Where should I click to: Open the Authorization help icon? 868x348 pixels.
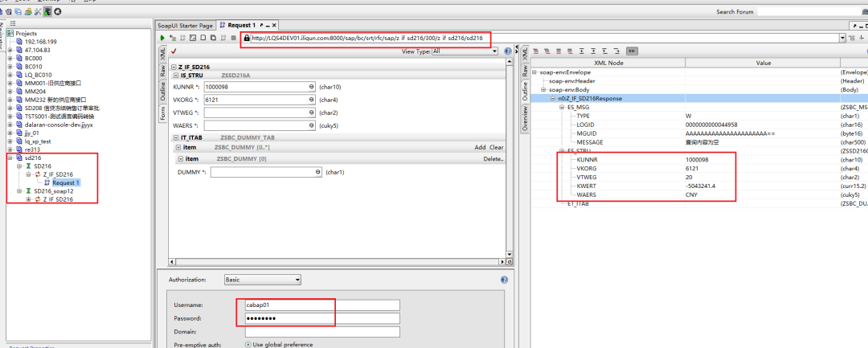coord(504,280)
